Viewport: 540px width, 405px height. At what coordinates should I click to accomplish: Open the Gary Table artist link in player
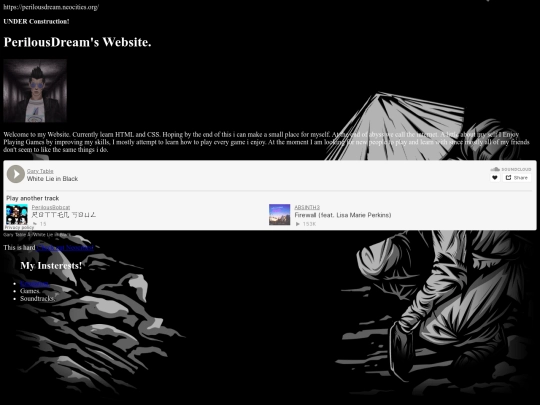coord(40,171)
